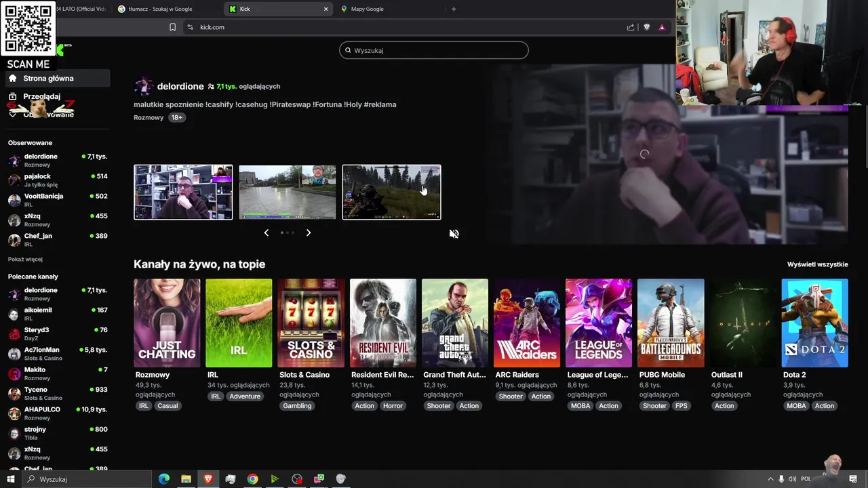
Task: Open League of Legends category card
Action: [x=599, y=323]
